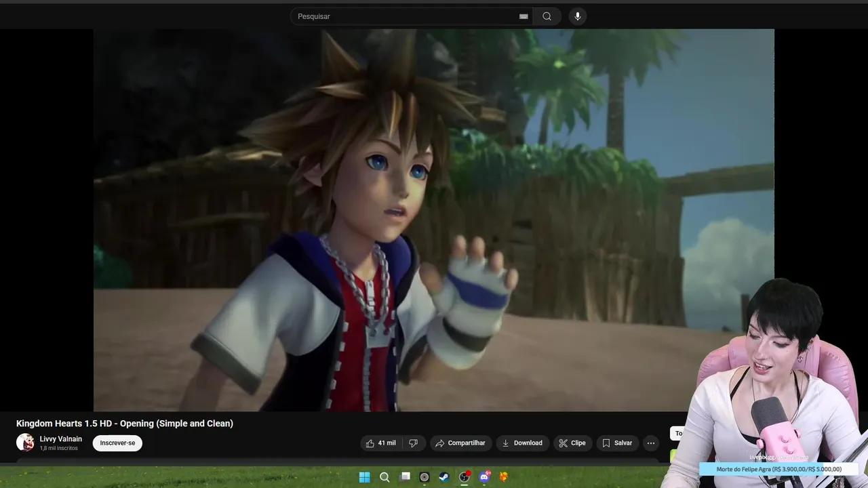
Task: Open Steam from the taskbar
Action: 444,477
